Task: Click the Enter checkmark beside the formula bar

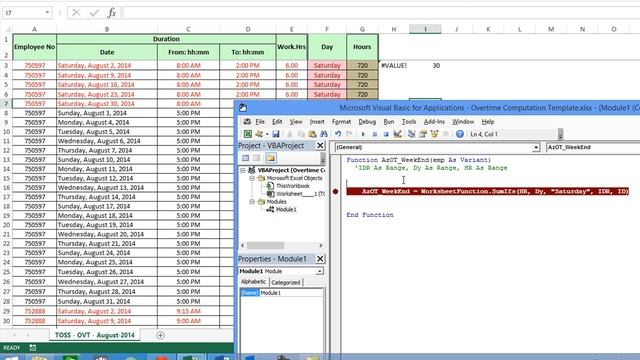Action: (x=94, y=13)
